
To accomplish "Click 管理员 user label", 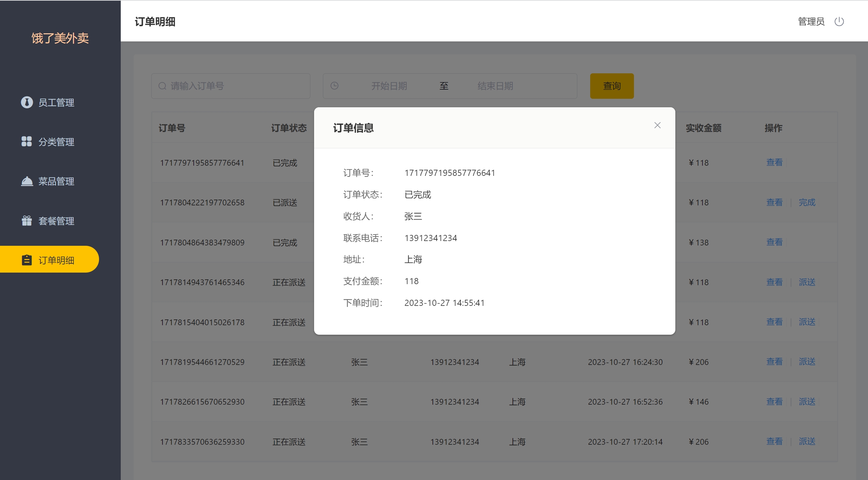I will 811,21.
